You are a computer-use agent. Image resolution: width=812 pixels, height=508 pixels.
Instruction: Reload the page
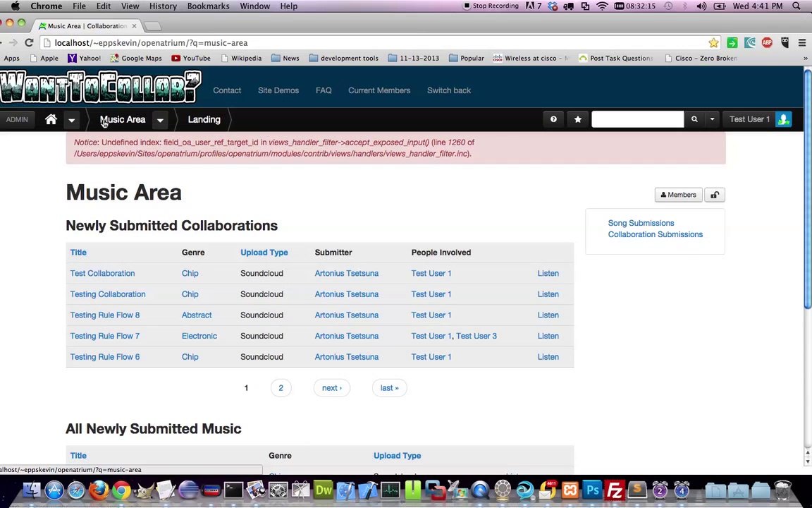[30, 42]
